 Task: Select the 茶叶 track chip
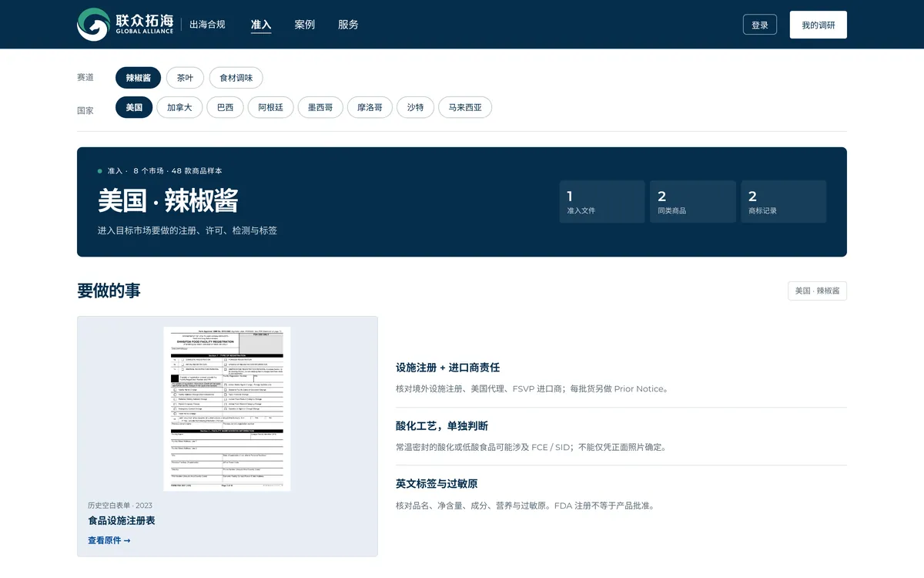pyautogui.click(x=185, y=78)
